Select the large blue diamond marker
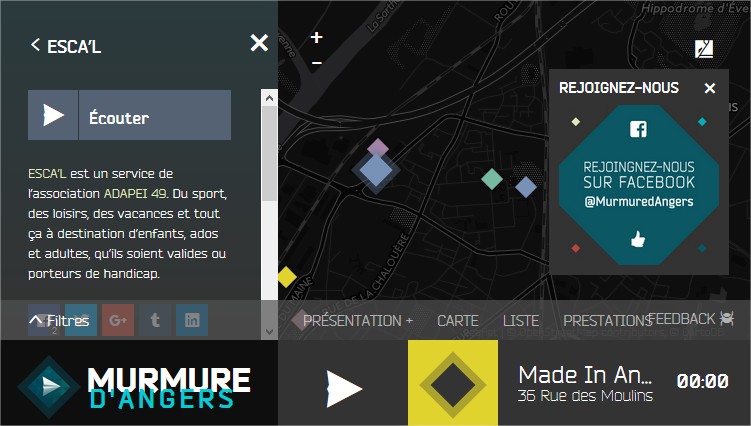The height and width of the screenshot is (426, 751). (376, 170)
